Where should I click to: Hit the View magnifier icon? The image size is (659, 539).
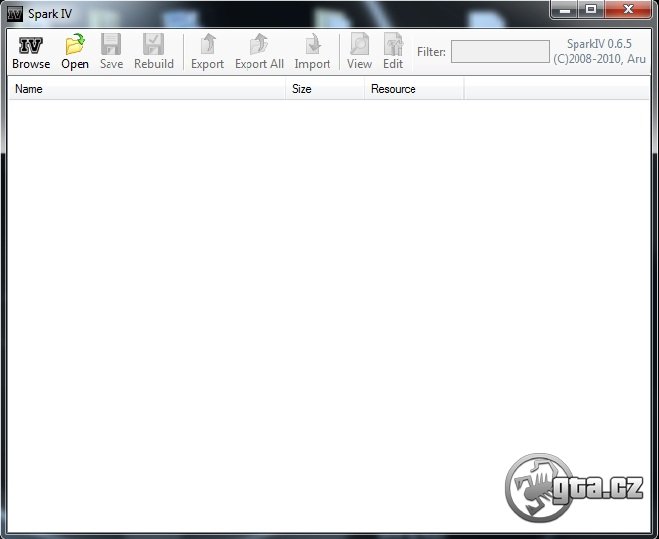[359, 45]
